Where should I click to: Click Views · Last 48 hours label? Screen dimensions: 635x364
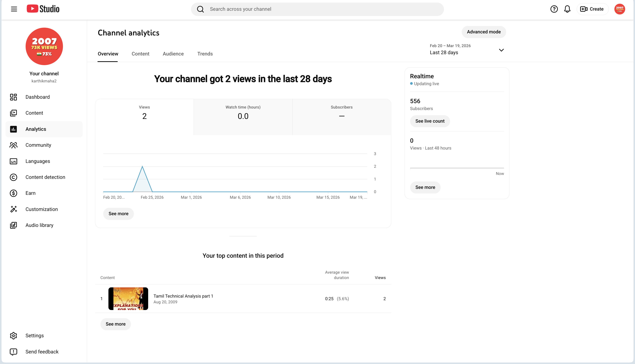coord(430,148)
